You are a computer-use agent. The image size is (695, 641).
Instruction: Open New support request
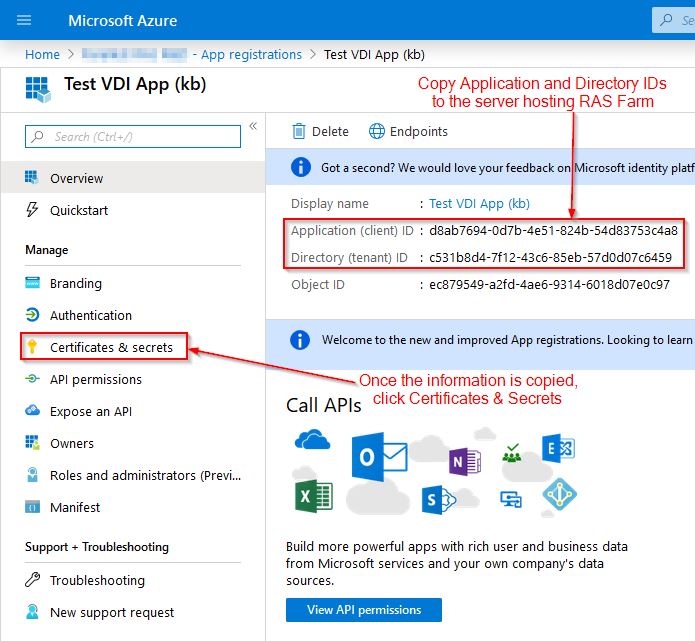[x=111, y=612]
